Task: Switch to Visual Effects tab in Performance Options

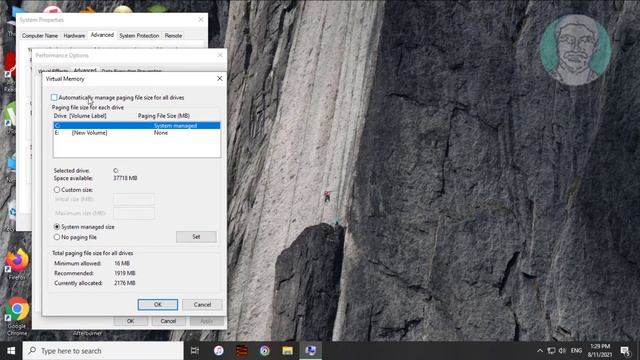Action: coord(53,71)
